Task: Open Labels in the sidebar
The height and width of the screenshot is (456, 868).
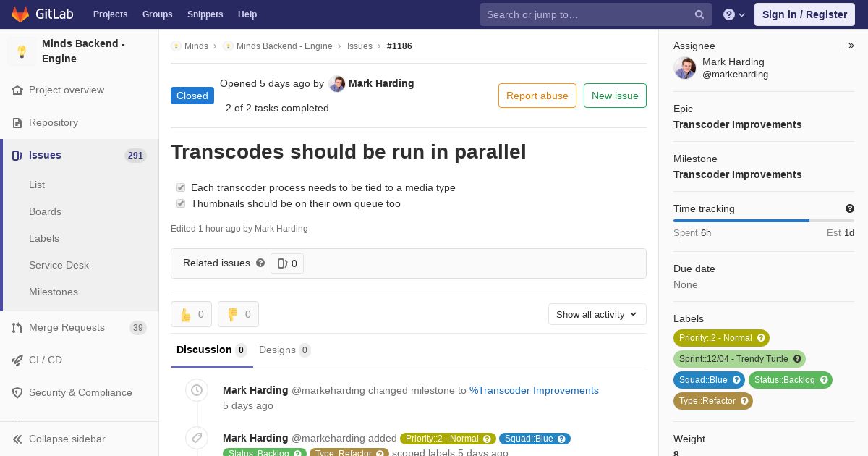Action: click(x=44, y=239)
